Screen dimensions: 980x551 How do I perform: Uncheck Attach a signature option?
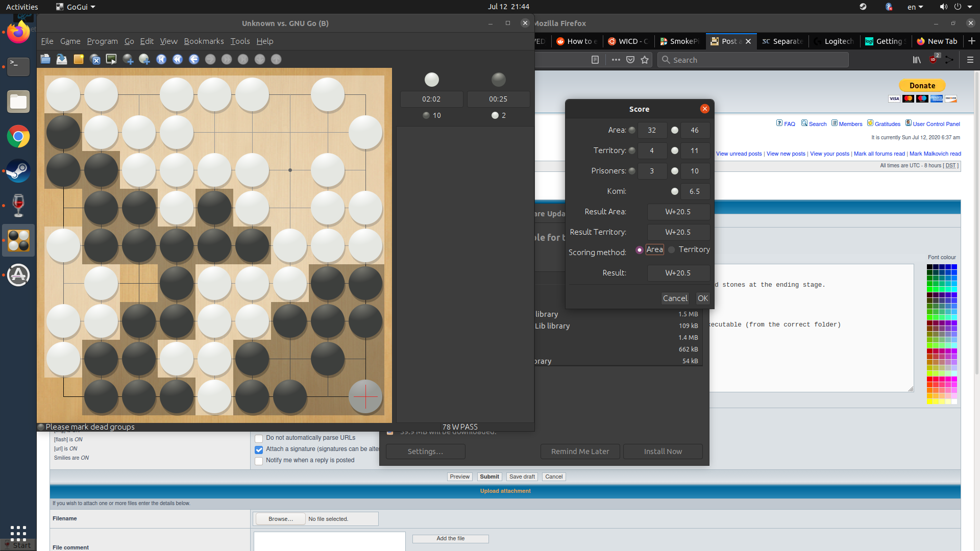pos(259,449)
